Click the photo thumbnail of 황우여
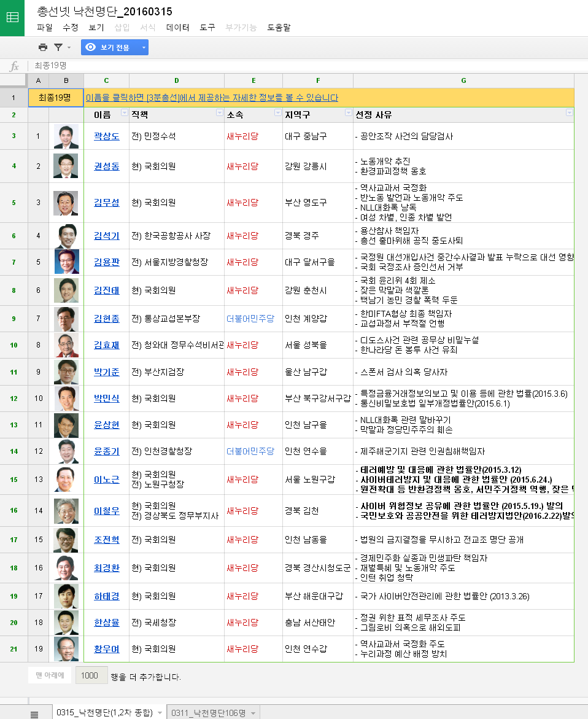The height and width of the screenshot is (719, 588). tap(66, 649)
